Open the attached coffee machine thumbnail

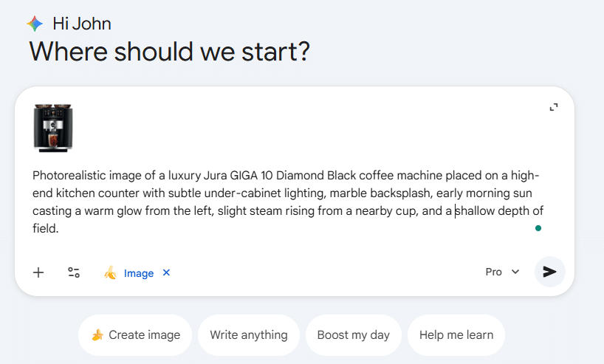[x=52, y=128]
